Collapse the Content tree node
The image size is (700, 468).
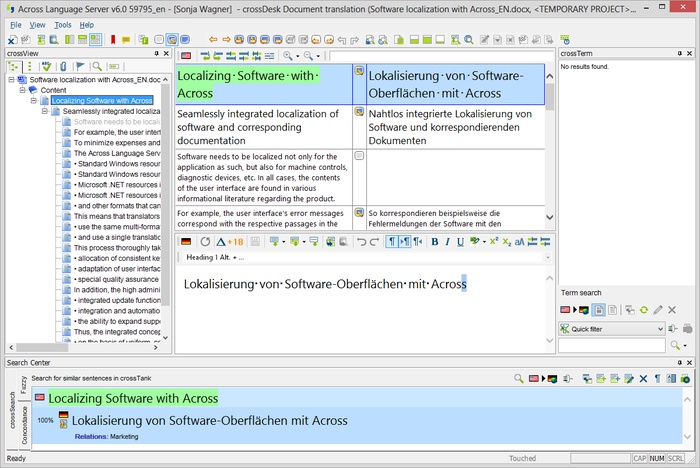click(22, 90)
